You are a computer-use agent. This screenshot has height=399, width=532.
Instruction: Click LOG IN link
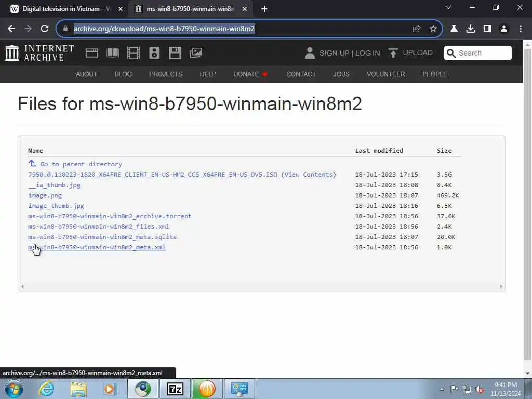coord(367,54)
